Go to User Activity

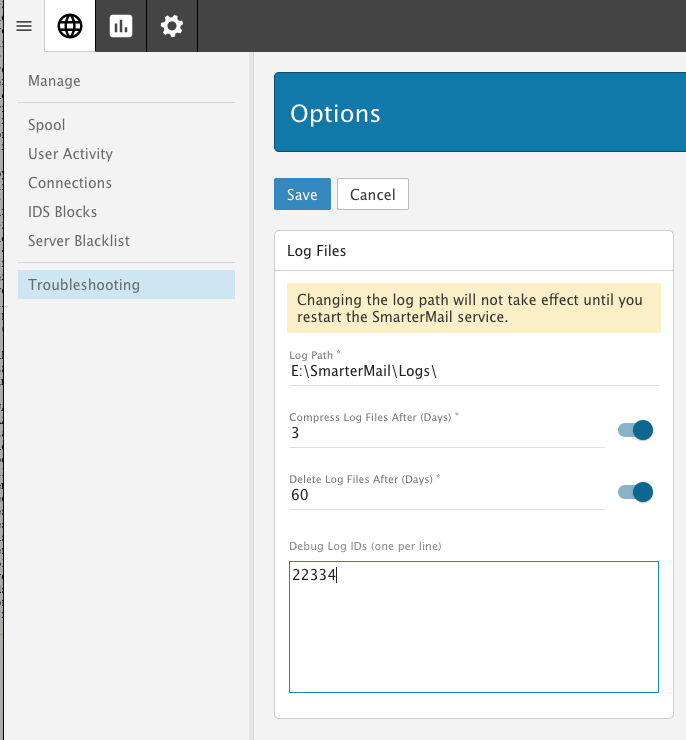click(x=70, y=154)
